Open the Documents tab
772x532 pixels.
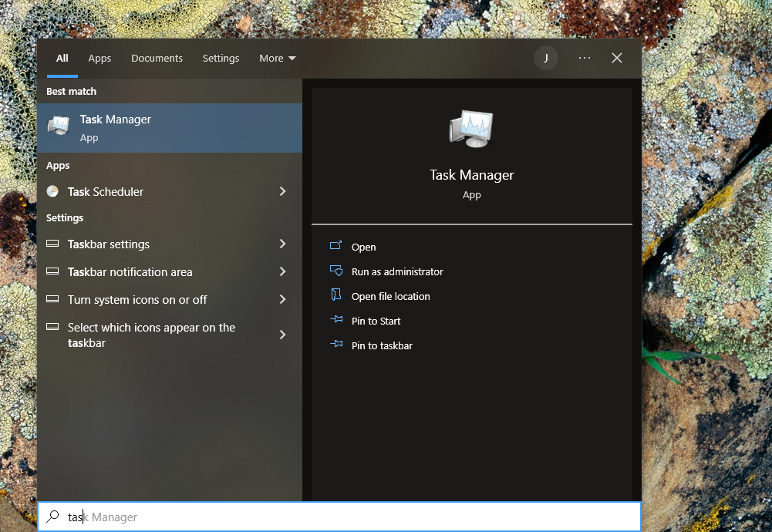click(x=157, y=58)
